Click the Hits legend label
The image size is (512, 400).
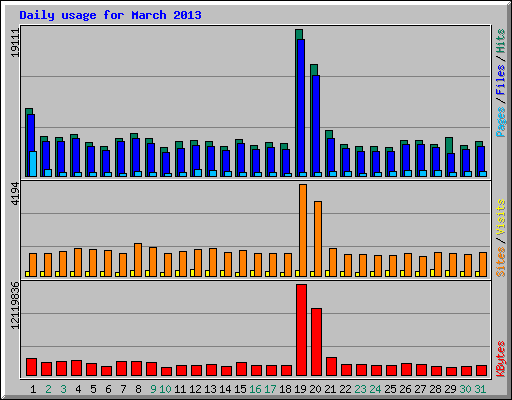501,41
